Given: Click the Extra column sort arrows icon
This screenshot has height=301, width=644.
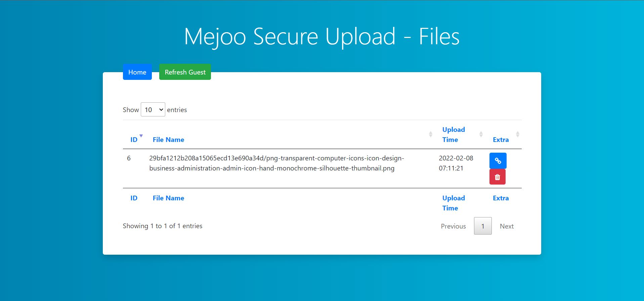Looking at the screenshot, I should [x=517, y=134].
